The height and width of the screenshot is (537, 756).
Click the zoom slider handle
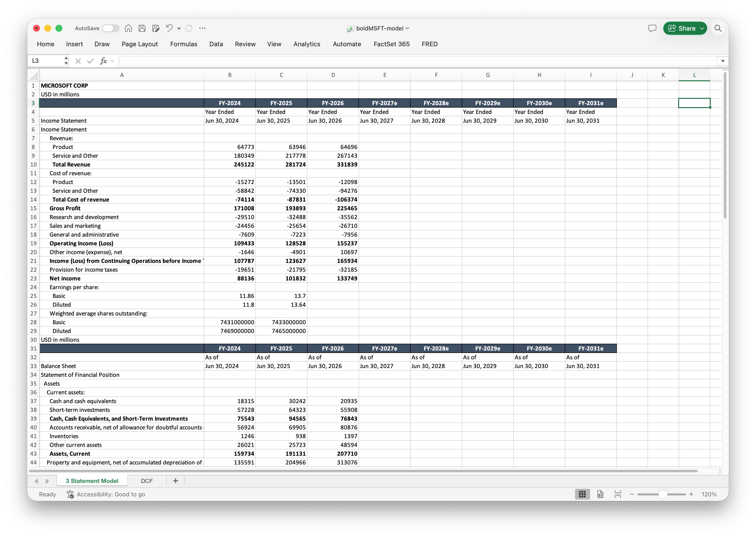point(663,494)
